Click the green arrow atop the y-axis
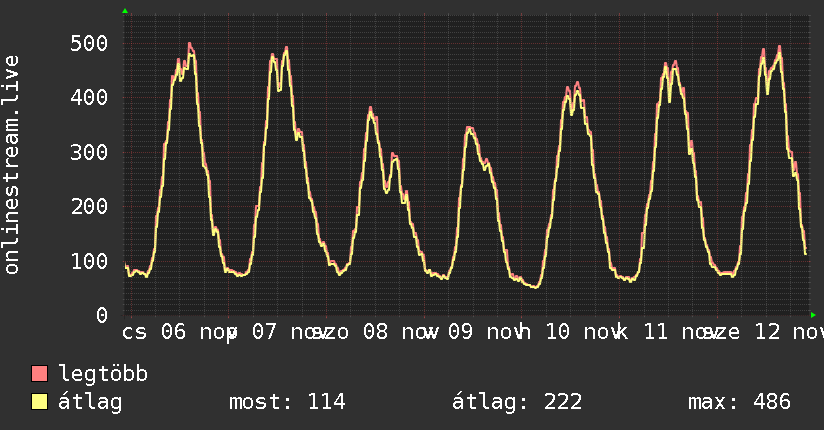Screen dimensions: 824x430 tap(124, 11)
